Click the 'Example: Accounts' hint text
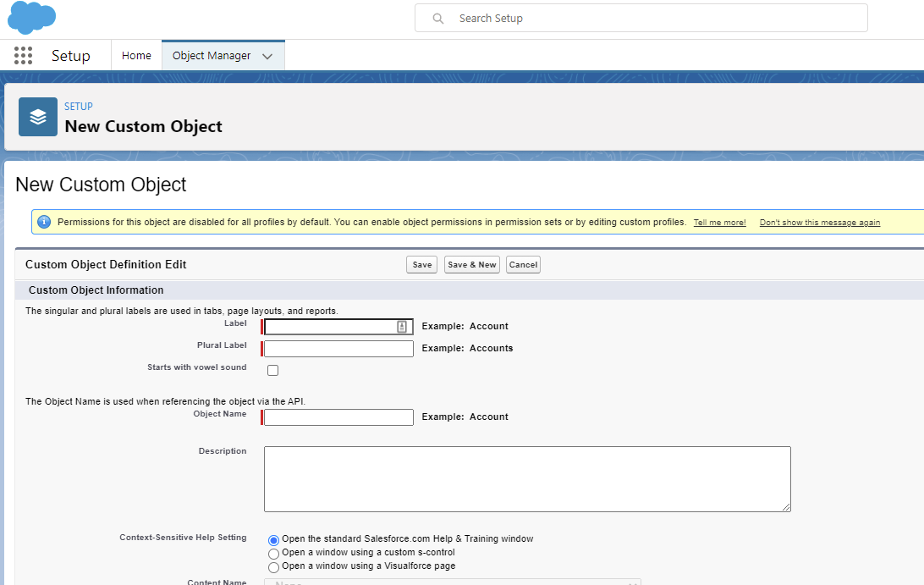The image size is (924, 585). (x=467, y=348)
